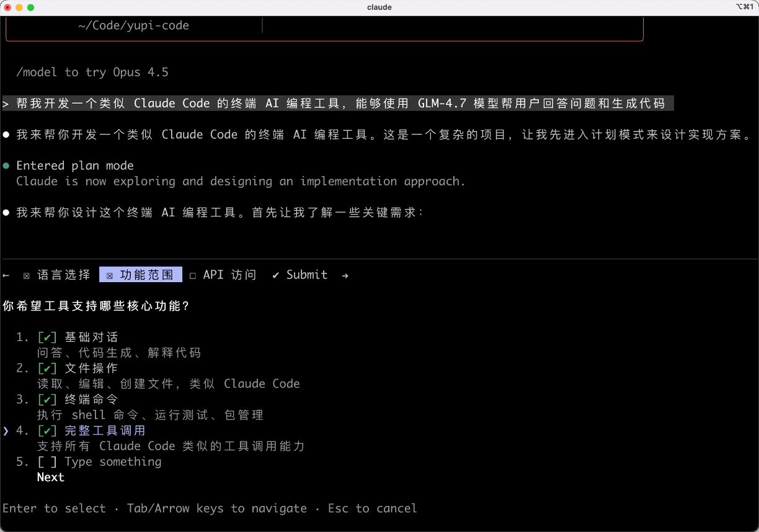
Task: Click the checkbox marker on 语言选择 tab
Action: [27, 276]
